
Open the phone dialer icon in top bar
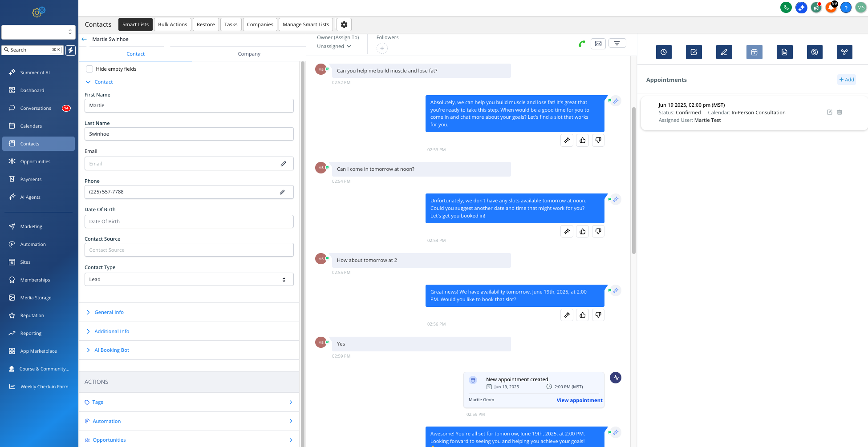click(786, 8)
